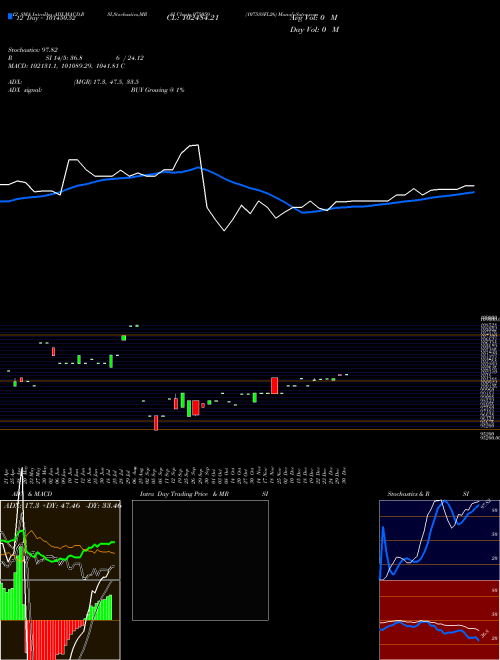Click the red RSI chart panel
Screen dimensions: 500x660
coord(439,620)
